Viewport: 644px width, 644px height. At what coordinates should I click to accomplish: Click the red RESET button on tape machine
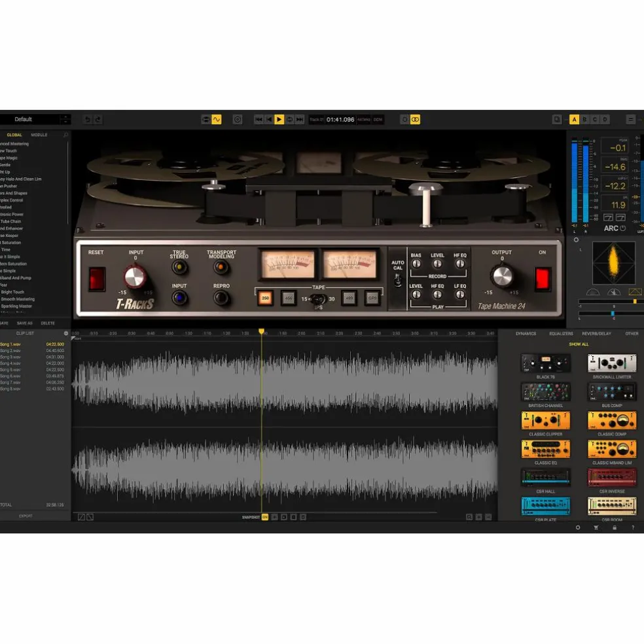(97, 279)
